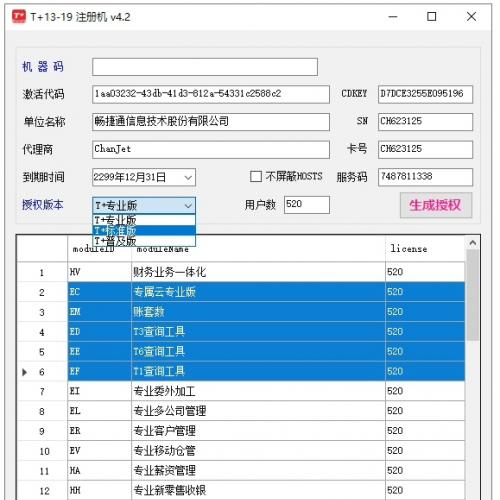Click the EI module ID cell
This screenshot has height=500, width=500.
click(x=100, y=391)
